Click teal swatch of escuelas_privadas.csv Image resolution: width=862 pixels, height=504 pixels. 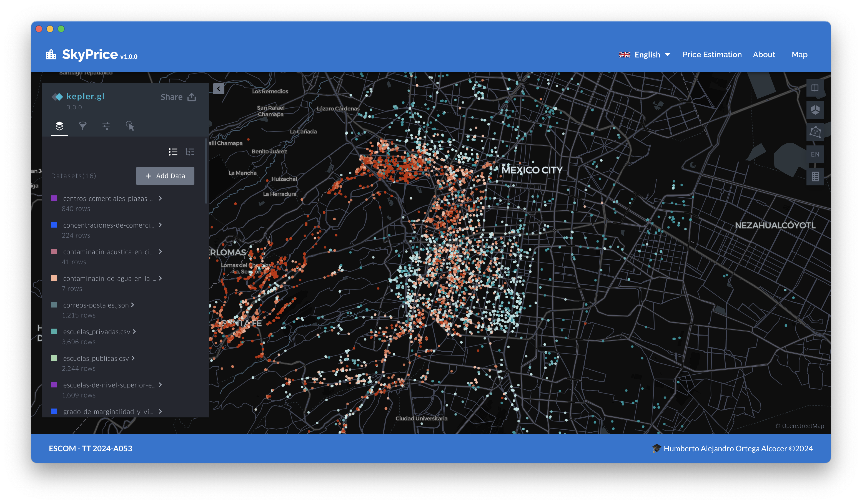tap(54, 331)
